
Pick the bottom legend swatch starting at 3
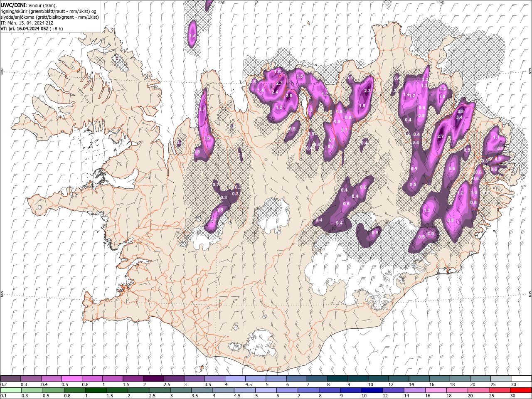click(x=181, y=390)
